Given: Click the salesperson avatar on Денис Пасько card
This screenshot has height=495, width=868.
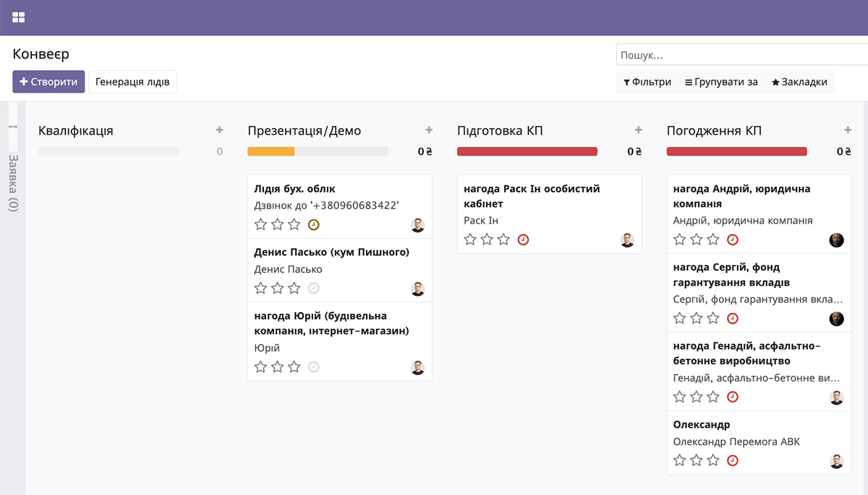Looking at the screenshot, I should point(418,288).
